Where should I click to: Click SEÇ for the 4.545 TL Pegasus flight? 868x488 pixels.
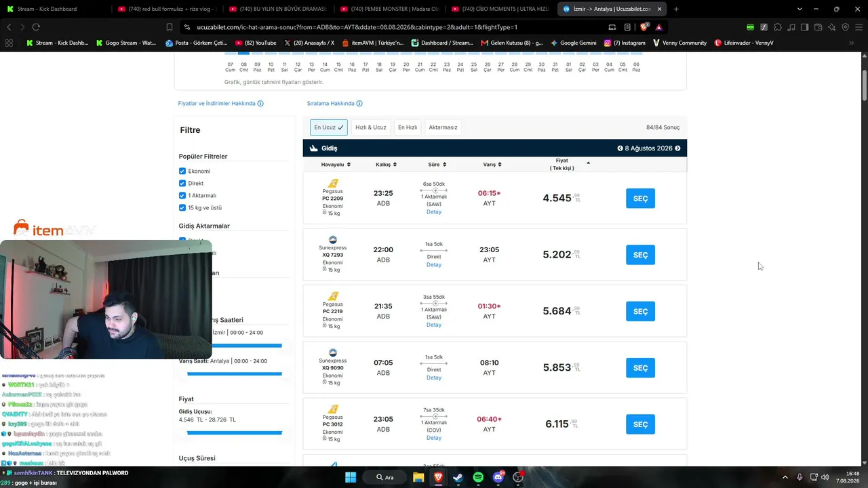640,199
